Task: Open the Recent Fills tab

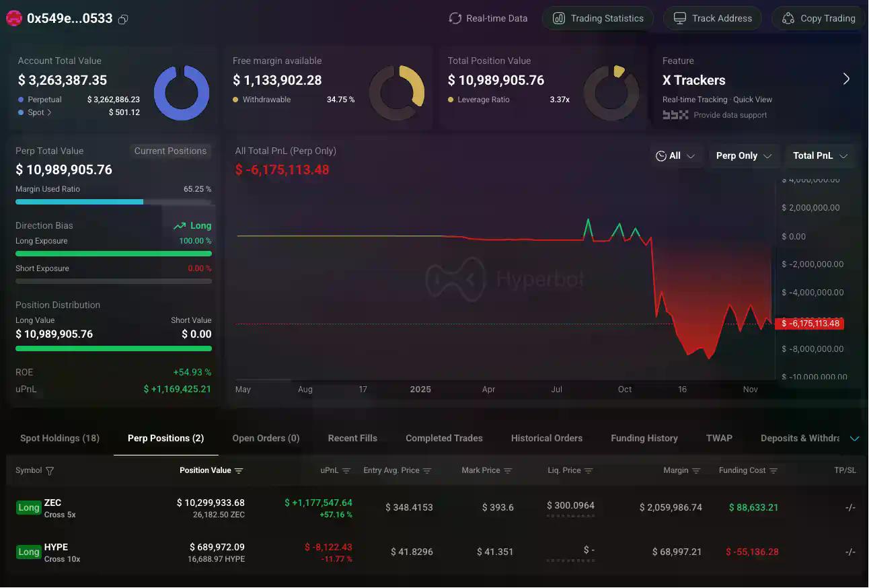Action: click(x=352, y=439)
